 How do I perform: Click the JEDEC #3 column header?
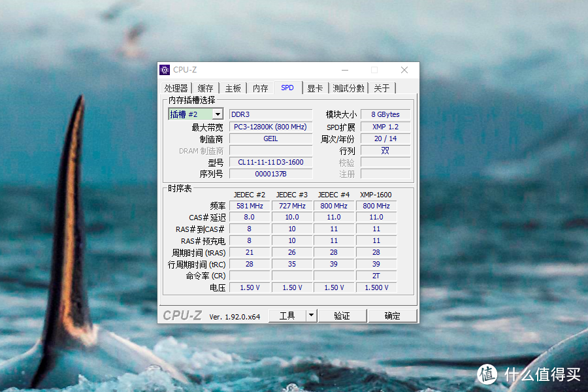[292, 195]
